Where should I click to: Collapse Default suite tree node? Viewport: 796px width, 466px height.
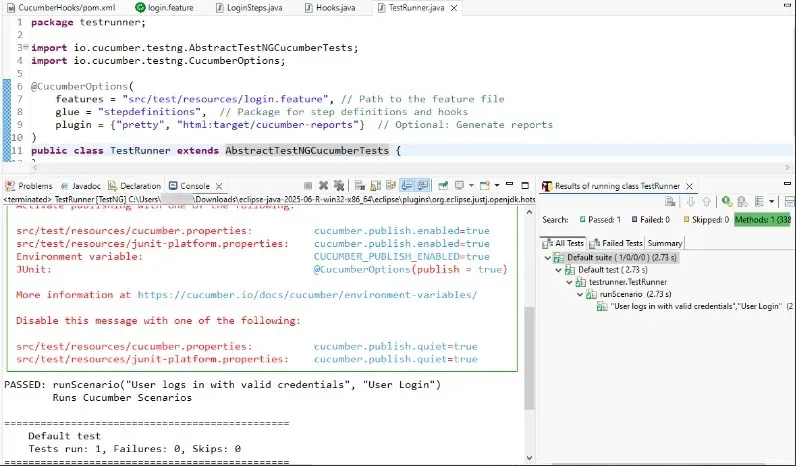547,258
